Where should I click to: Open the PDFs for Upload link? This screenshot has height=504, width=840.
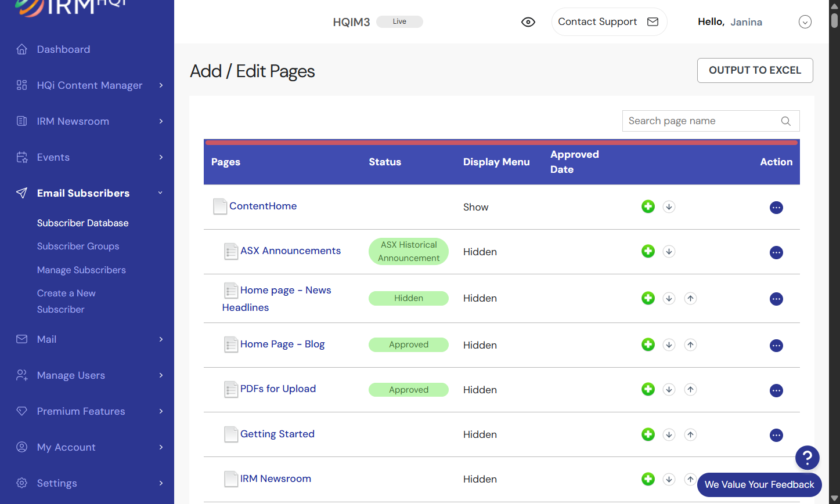[x=278, y=389]
